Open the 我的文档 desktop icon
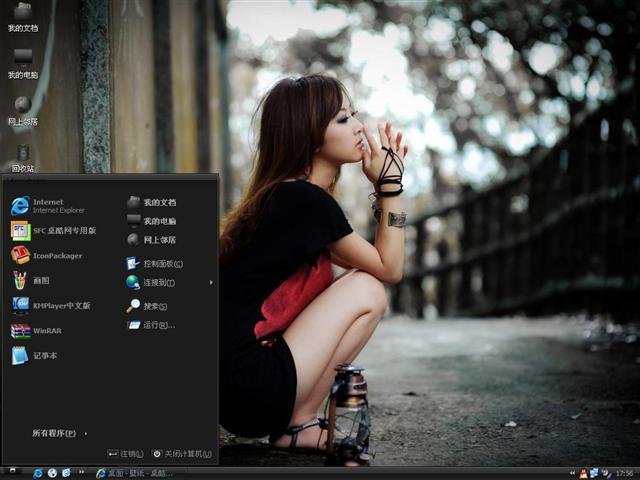Screen dimensions: 640x480 pyautogui.click(x=23, y=17)
